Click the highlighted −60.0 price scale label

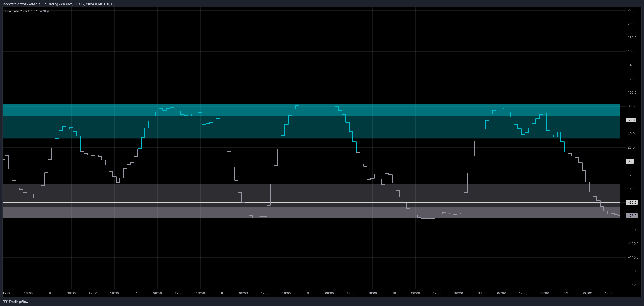click(632, 203)
